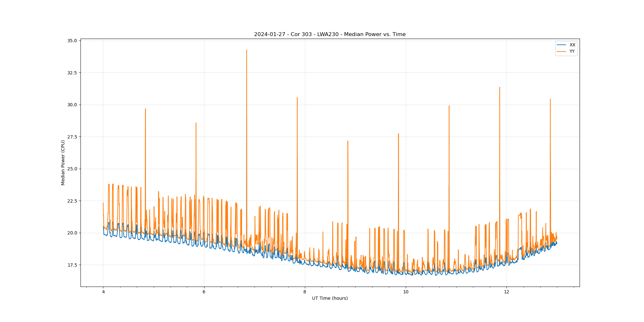Click the orange YY line swatch in legend

561,52
